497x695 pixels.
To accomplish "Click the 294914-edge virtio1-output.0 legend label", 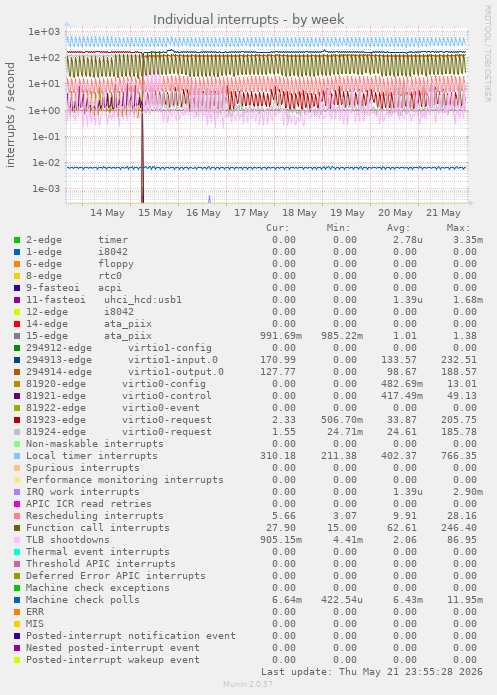I will (x=125, y=372).
